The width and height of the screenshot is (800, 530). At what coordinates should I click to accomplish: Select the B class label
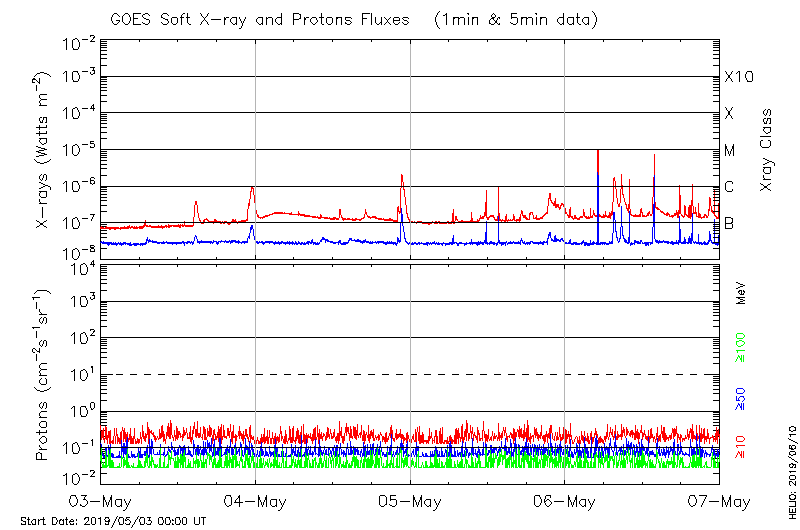click(729, 223)
